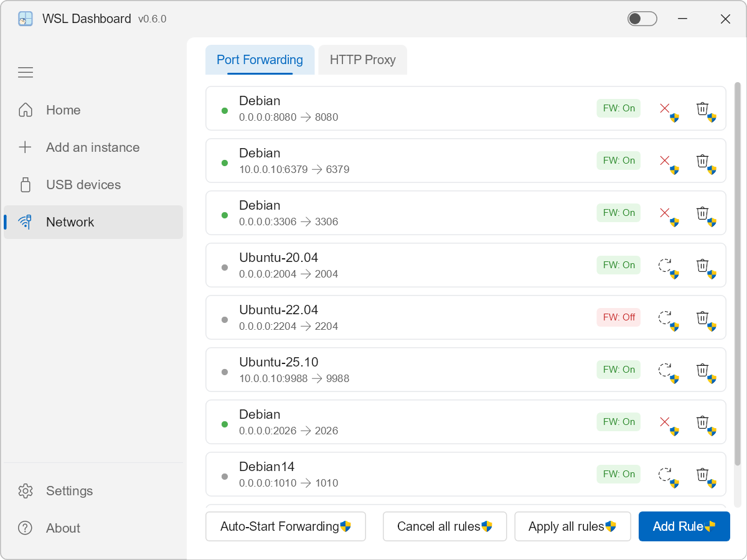747x560 pixels.
Task: Click the Auto-Start Forwarding button
Action: click(x=285, y=526)
